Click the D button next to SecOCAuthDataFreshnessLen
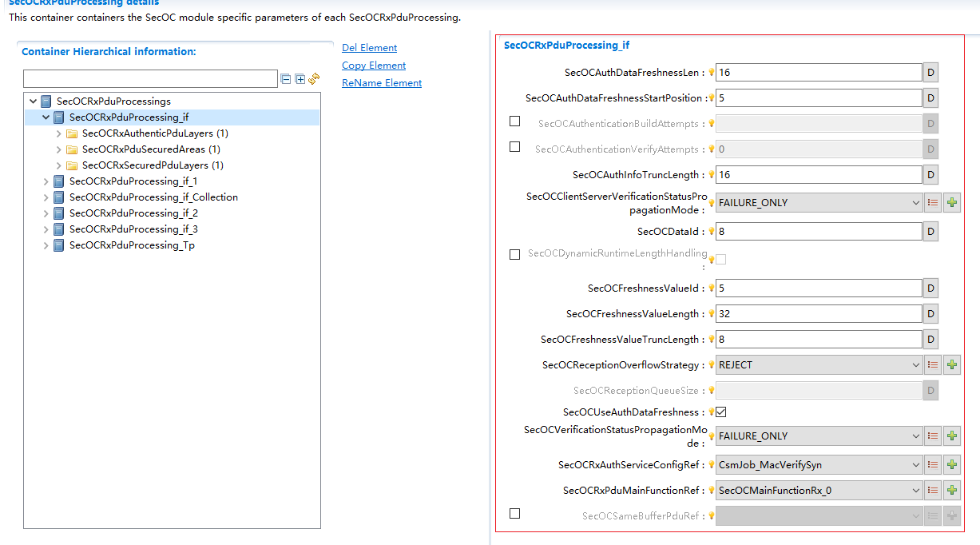The image size is (980, 545). click(x=930, y=72)
